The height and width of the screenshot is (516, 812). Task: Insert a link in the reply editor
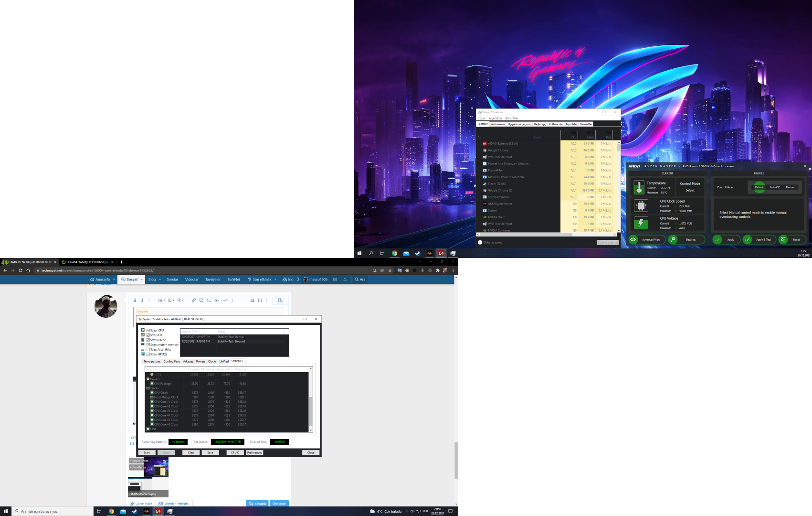point(193,301)
